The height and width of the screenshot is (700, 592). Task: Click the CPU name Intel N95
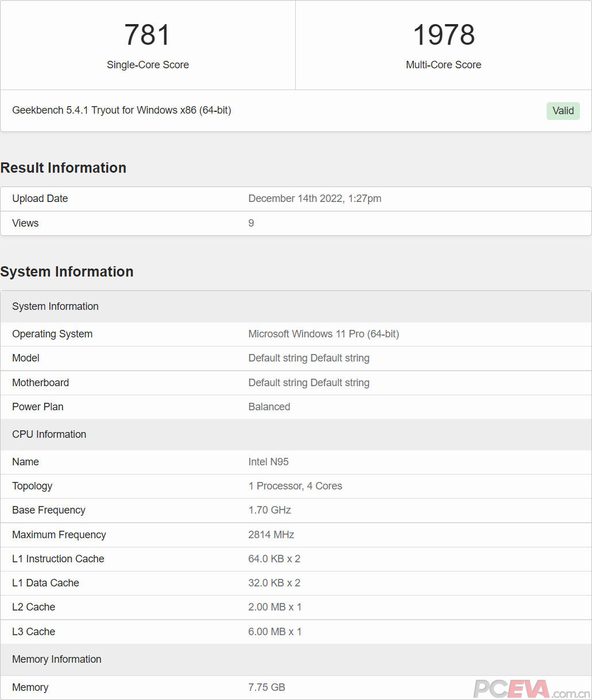(x=268, y=462)
